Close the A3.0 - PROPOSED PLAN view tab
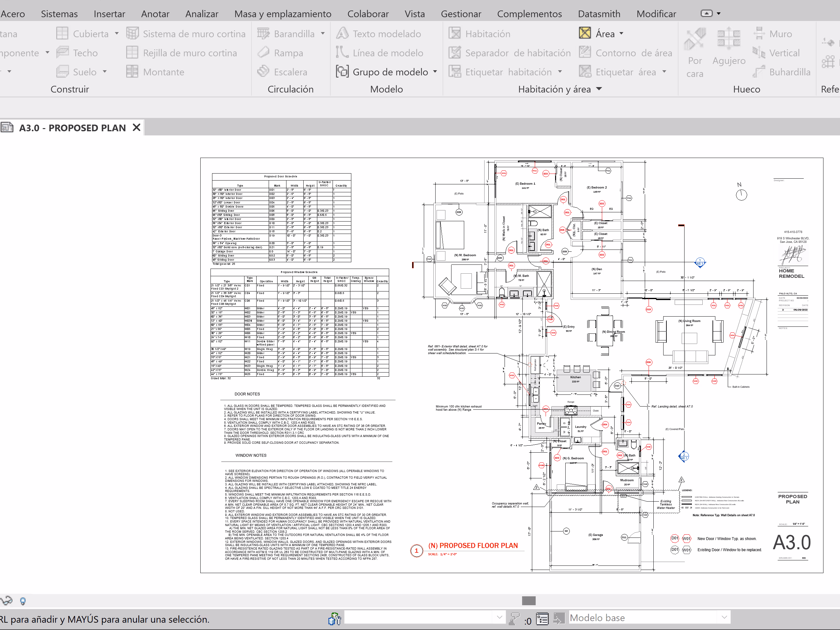840x630 pixels. [136, 127]
